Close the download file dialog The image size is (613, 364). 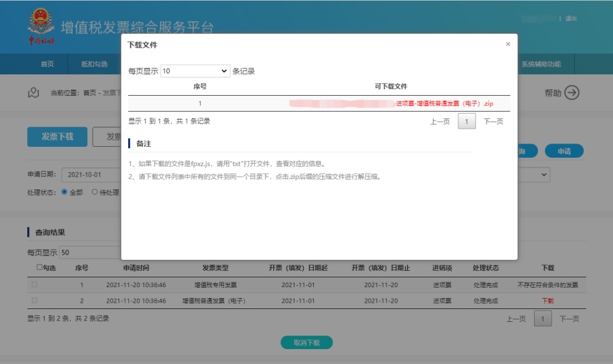507,44
